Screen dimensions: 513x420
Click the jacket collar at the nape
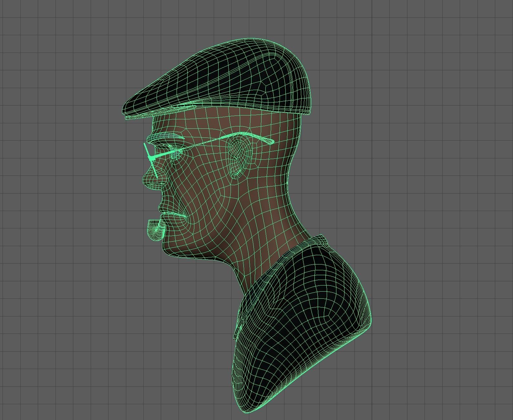click(318, 240)
